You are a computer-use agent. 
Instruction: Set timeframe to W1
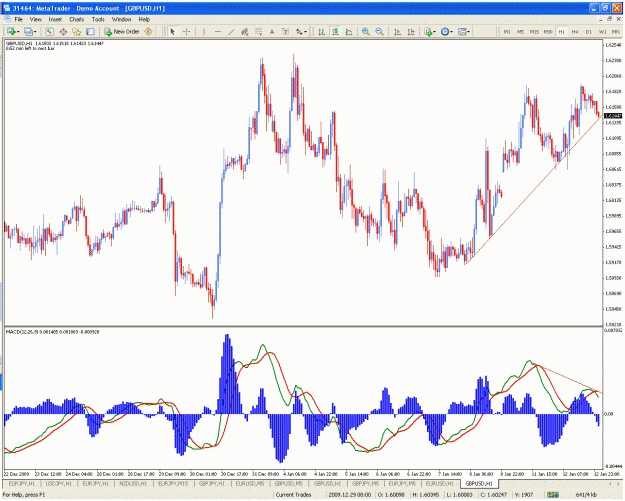click(x=603, y=31)
